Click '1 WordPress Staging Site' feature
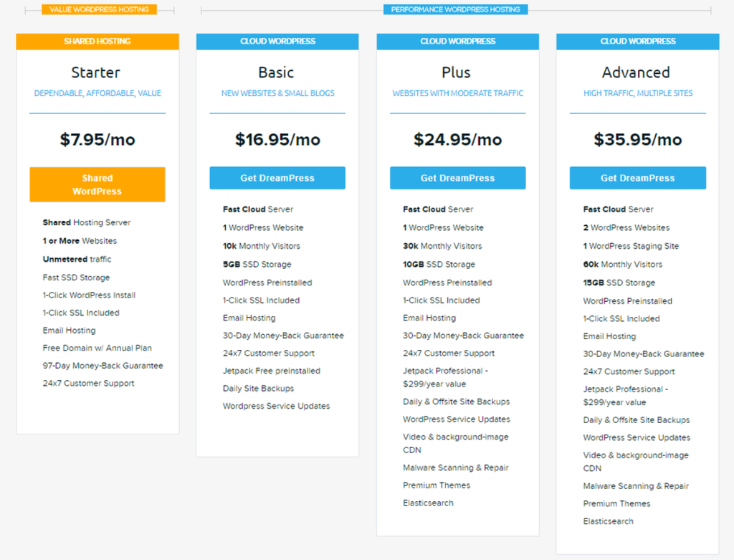734x560 pixels. 631,246
